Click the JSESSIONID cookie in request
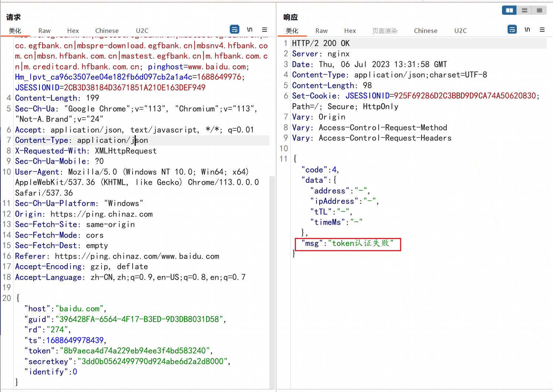Viewport: 553px width, 392px height. [x=110, y=88]
